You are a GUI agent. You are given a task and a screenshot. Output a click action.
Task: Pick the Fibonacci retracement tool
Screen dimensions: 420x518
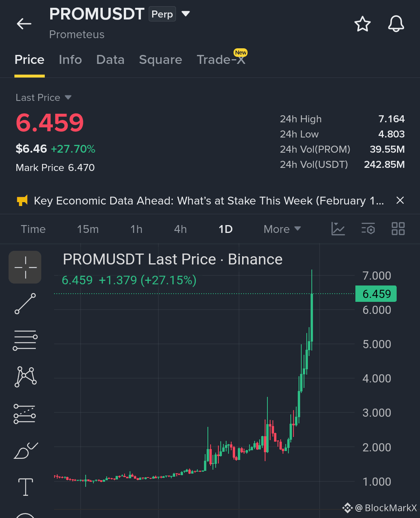(x=25, y=414)
